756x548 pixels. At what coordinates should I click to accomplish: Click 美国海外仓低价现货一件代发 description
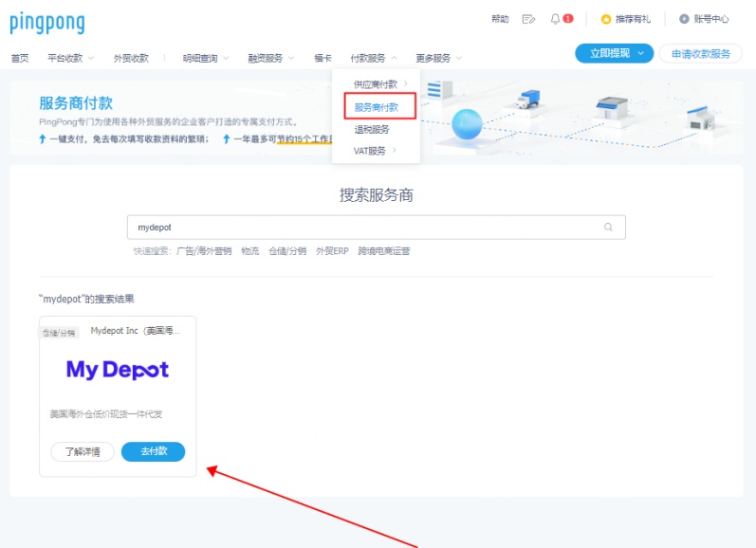pos(106,413)
